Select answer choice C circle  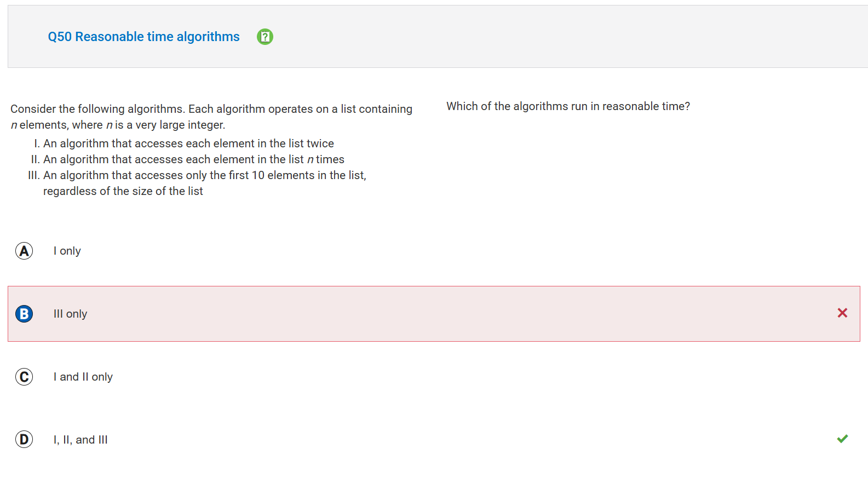tap(24, 377)
